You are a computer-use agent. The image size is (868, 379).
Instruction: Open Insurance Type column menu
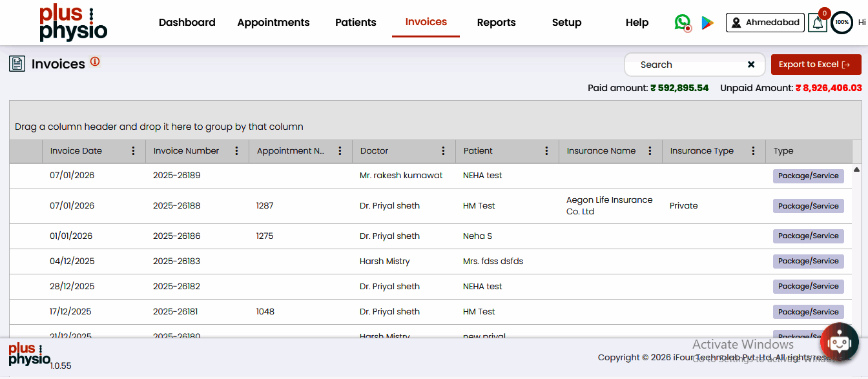754,151
